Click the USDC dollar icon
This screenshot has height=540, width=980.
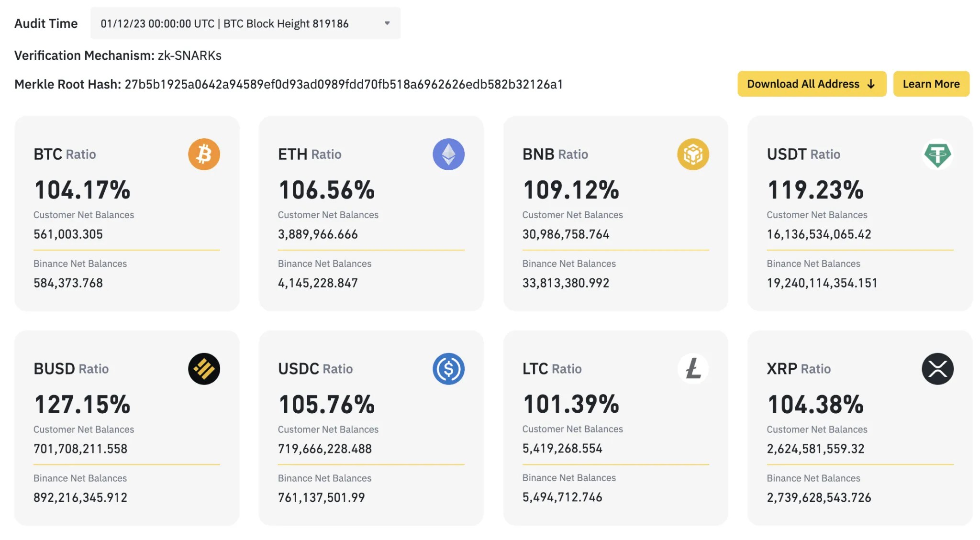point(448,369)
